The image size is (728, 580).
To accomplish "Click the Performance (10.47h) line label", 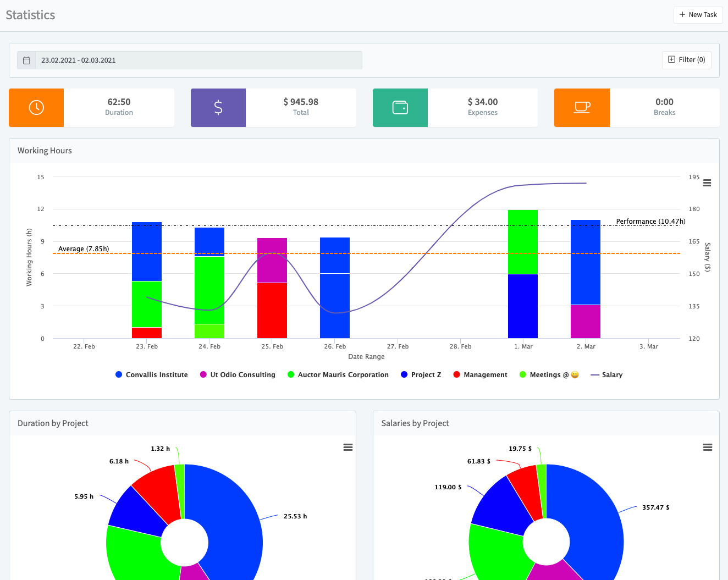I will (650, 222).
